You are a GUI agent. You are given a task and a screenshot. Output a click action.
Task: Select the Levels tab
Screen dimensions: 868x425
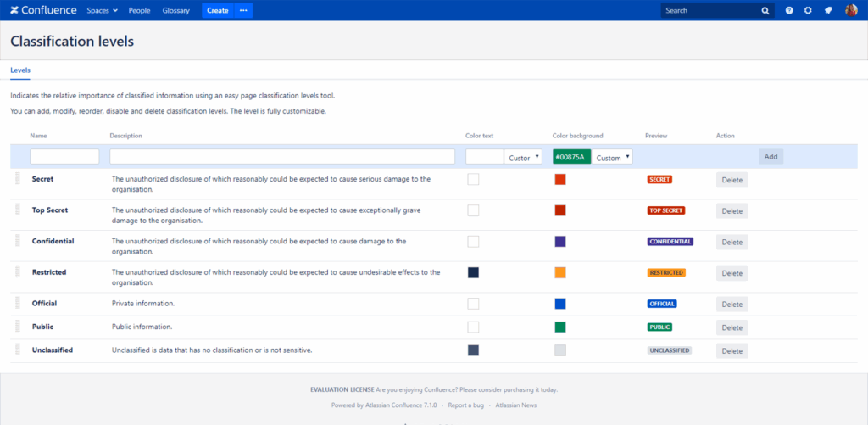20,70
